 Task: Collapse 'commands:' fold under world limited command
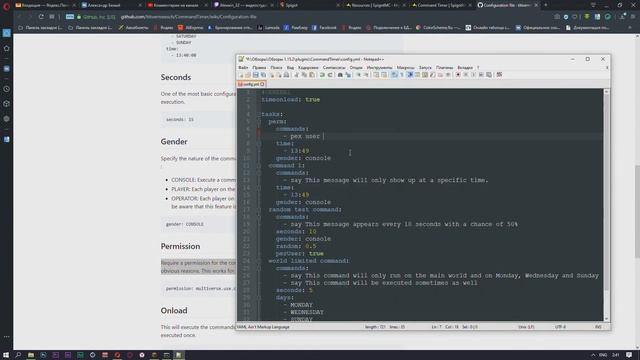coord(259,269)
